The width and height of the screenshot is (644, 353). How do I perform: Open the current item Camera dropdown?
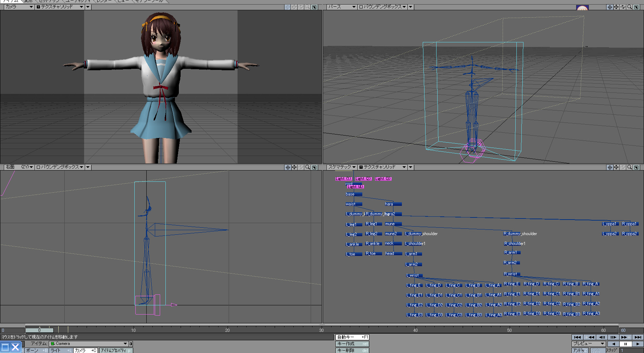coord(88,344)
